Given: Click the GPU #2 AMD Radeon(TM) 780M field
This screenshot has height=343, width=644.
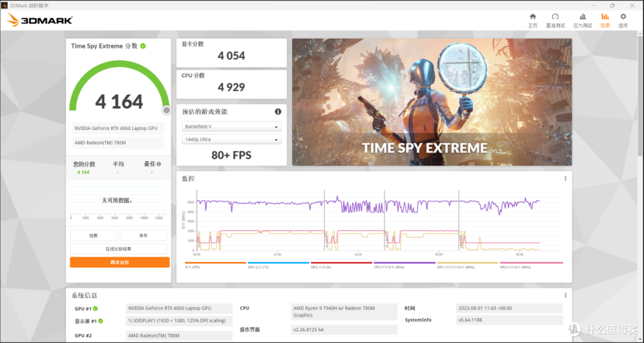Looking at the screenshot, I should [179, 336].
